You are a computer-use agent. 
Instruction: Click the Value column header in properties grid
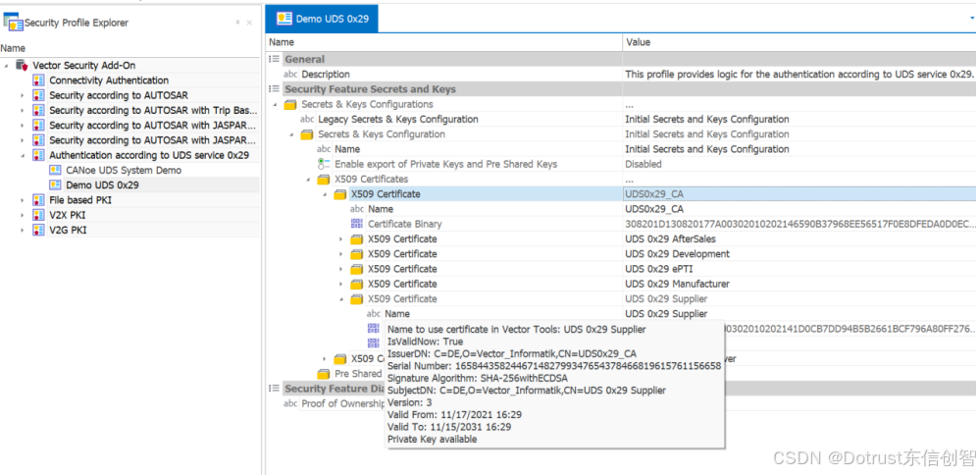pos(799,42)
